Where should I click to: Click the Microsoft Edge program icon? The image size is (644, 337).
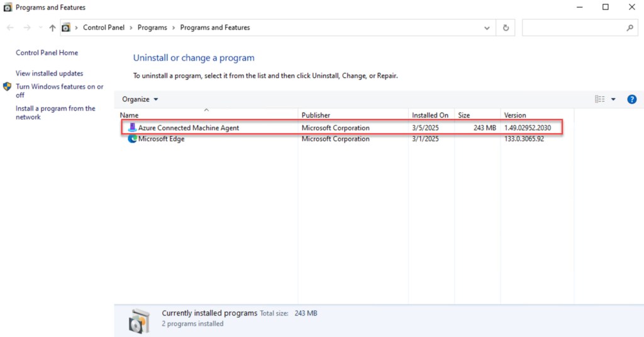point(132,139)
